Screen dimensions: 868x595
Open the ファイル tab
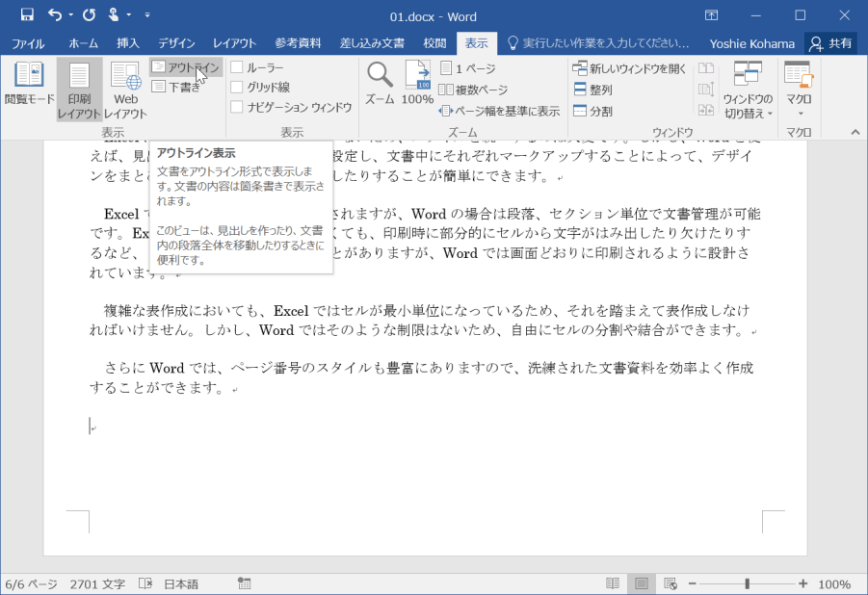coord(28,43)
